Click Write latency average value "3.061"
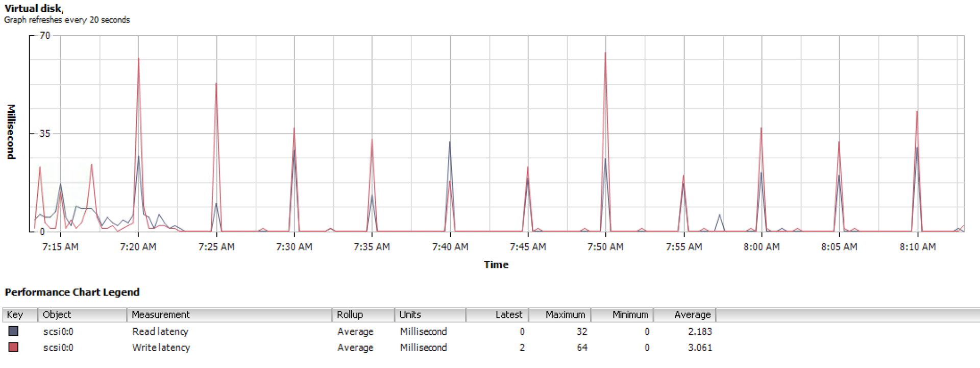The image size is (980, 368). click(700, 348)
